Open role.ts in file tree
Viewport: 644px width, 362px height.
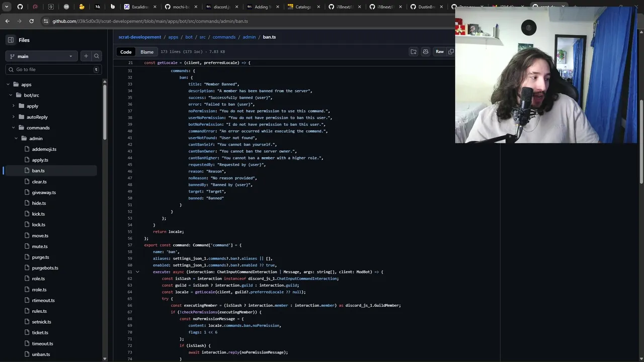tap(38, 279)
